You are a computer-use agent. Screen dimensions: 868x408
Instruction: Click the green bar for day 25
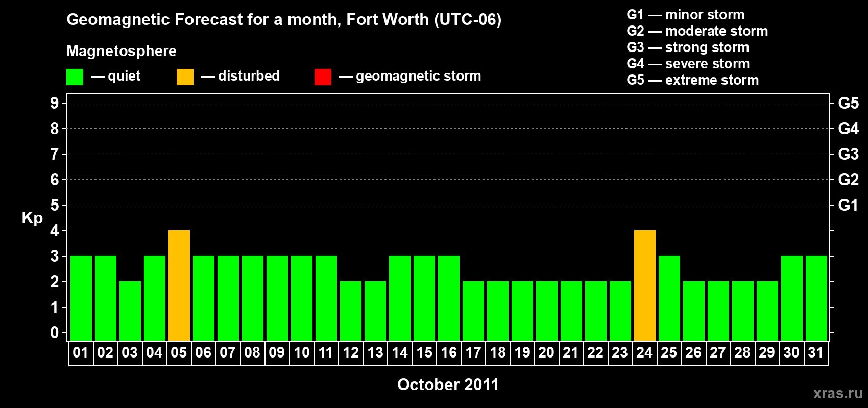coord(669,298)
